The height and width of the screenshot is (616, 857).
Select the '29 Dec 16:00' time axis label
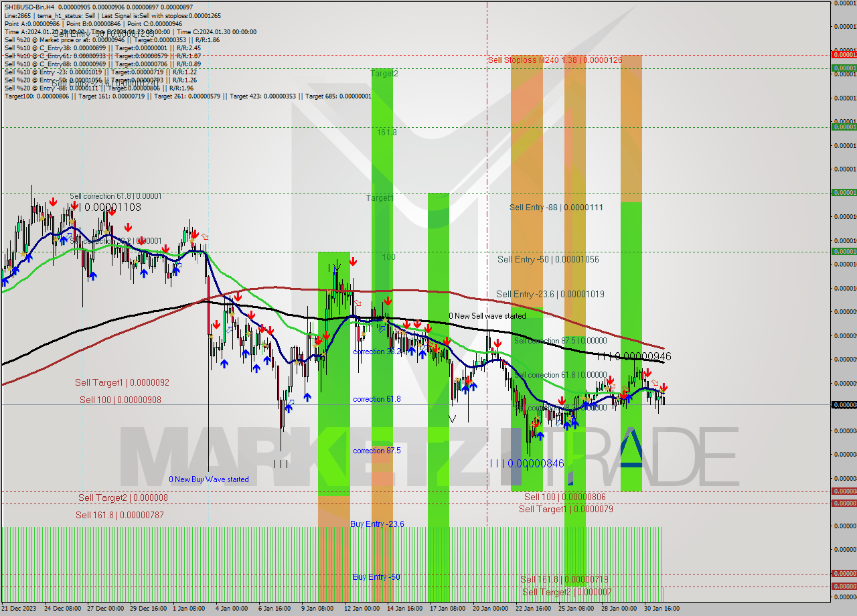[149, 609]
